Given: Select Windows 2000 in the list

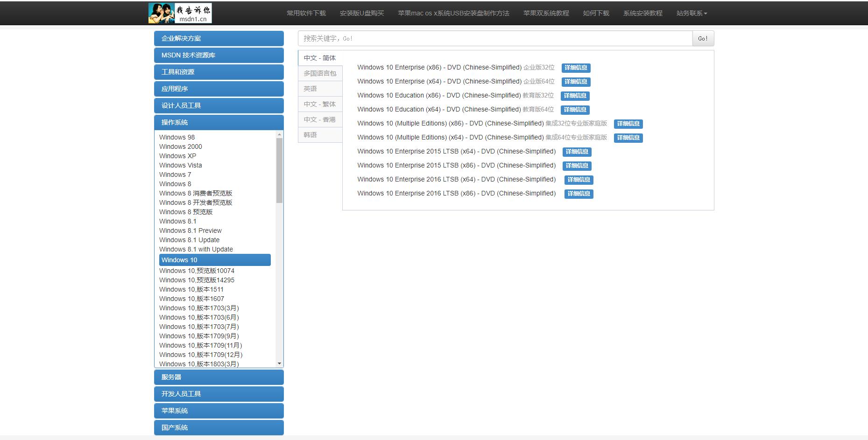Looking at the screenshot, I should coord(181,147).
